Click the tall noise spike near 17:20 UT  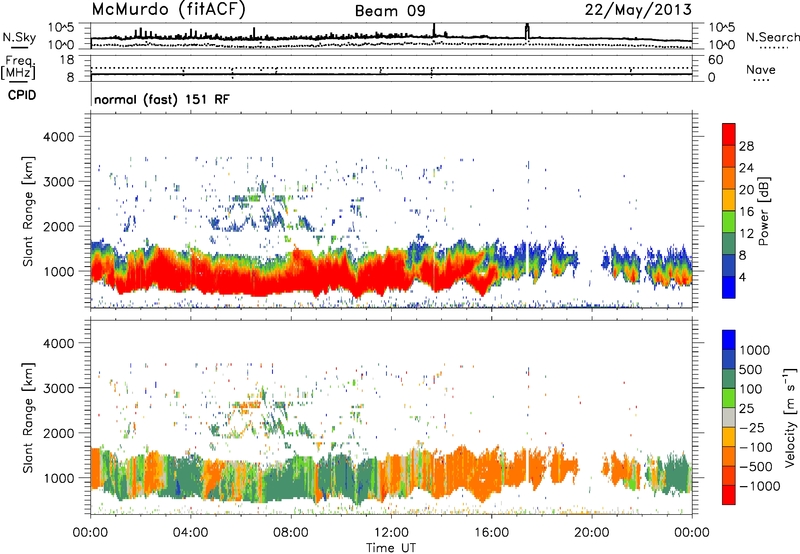[x=528, y=31]
